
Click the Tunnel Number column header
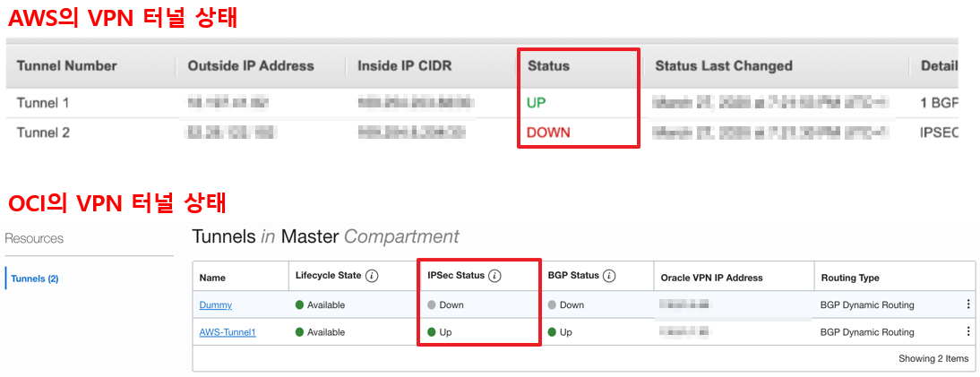[67, 65]
